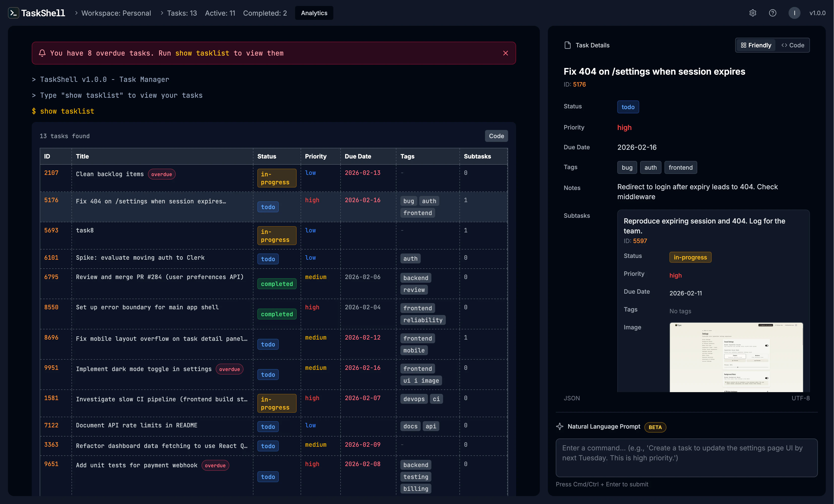Switch Task Details view to Friendly
834x504 pixels.
tap(756, 45)
